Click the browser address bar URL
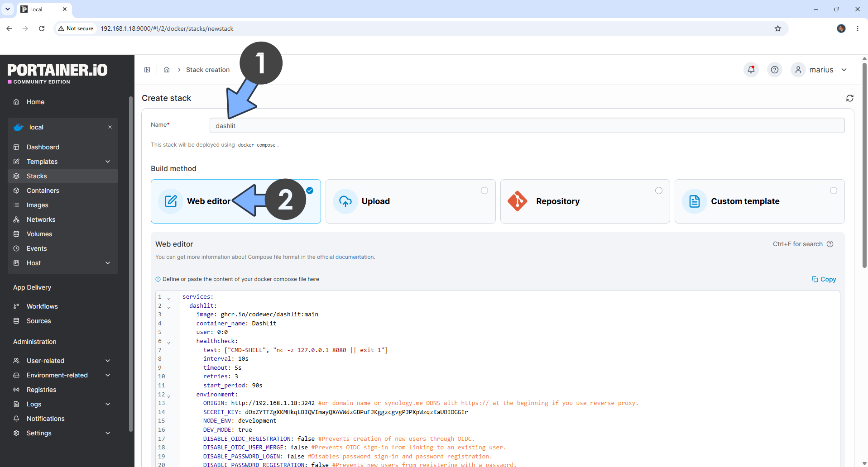The image size is (868, 467). click(167, 29)
